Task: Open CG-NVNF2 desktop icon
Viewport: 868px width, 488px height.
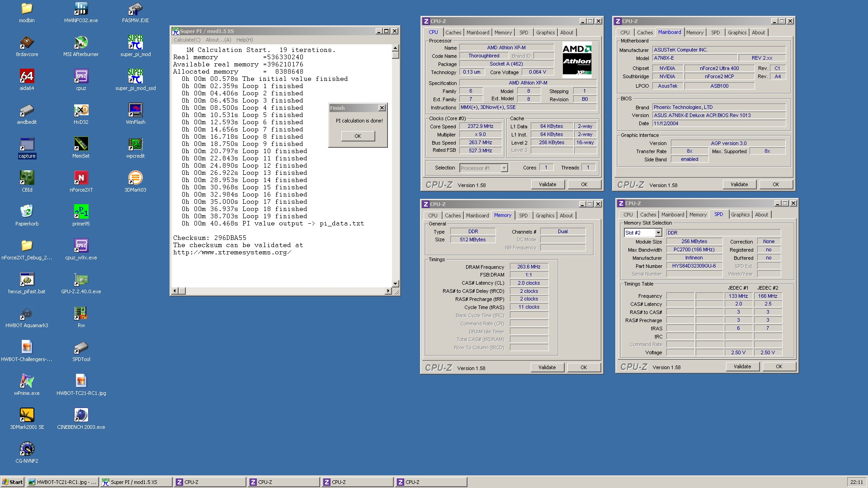Action: click(27, 453)
